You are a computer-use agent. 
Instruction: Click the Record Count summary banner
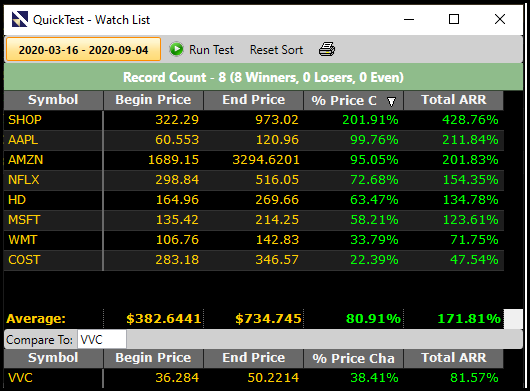[x=263, y=77]
